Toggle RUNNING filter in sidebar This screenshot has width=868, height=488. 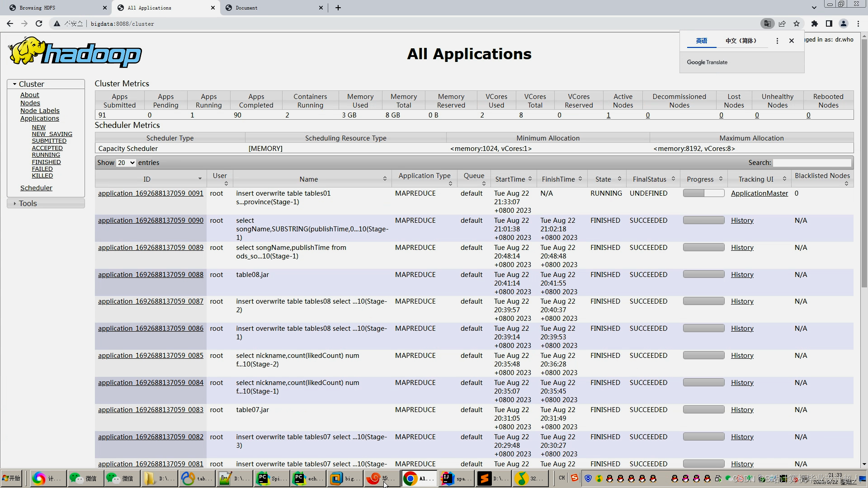(46, 155)
